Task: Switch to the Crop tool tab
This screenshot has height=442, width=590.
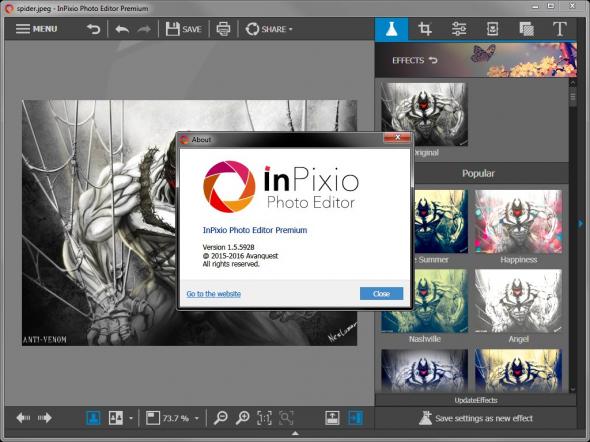Action: (425, 29)
